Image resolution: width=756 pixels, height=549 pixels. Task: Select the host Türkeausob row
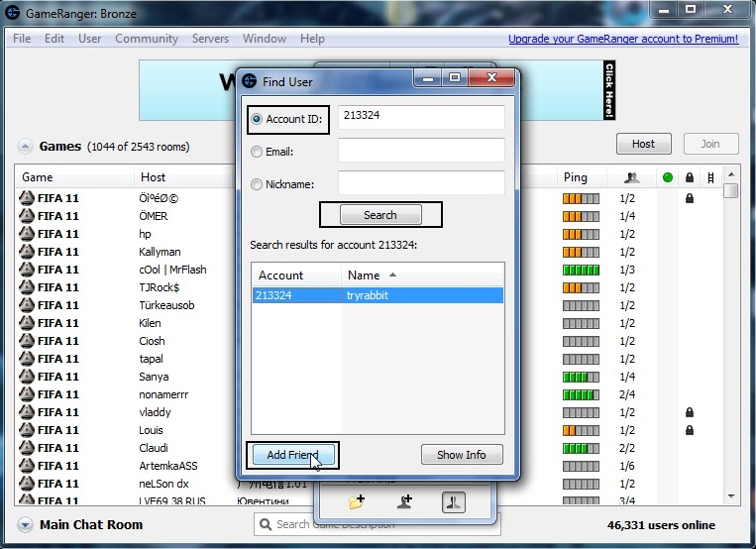[166, 305]
